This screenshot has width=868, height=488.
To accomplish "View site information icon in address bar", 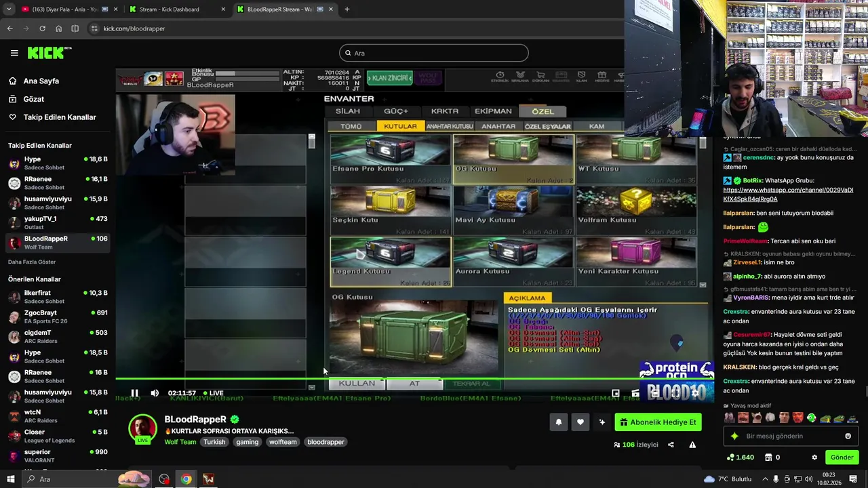I will (94, 28).
